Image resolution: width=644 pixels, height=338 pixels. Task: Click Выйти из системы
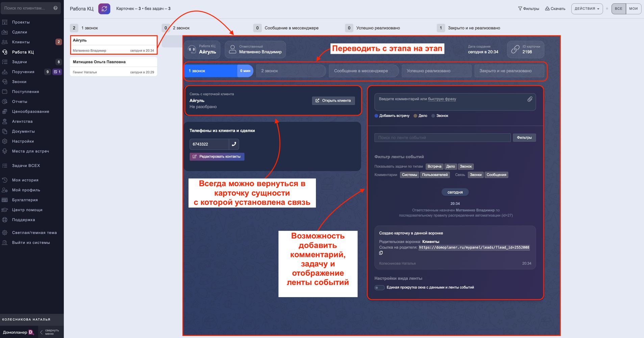32,243
